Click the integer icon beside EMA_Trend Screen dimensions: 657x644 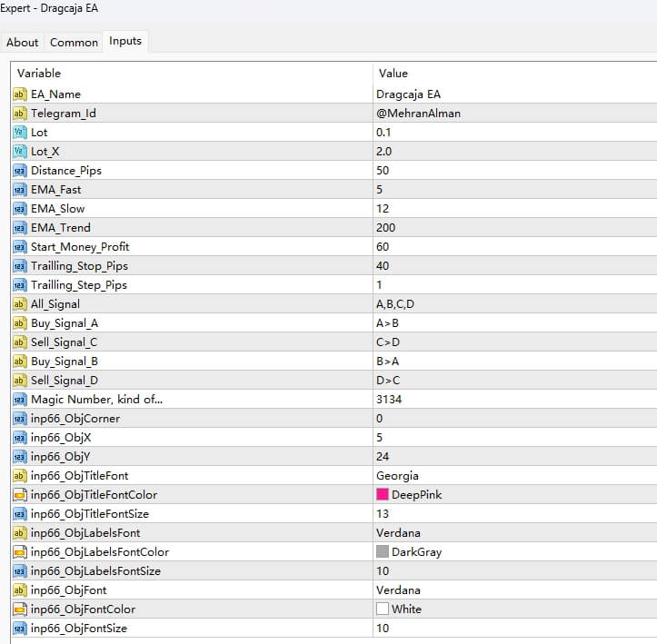tap(20, 228)
